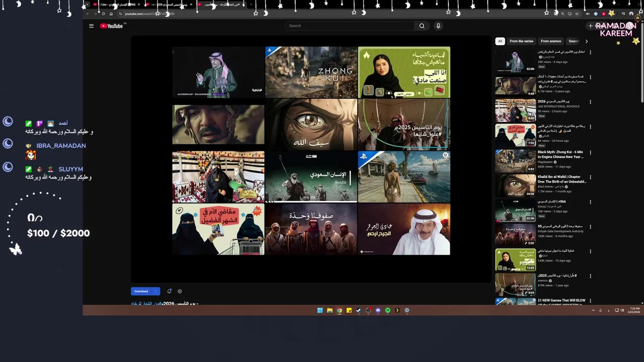The height and width of the screenshot is (362, 644).
Task: Open Black Myth: Zhong Kui sidebar thumbnail
Action: (x=515, y=160)
